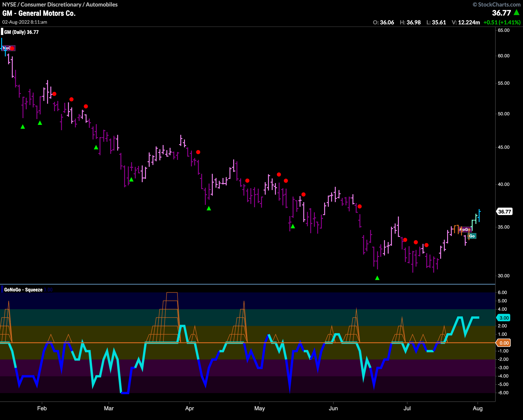
Task: Click the Mar label on the time axis
Action: point(109,408)
